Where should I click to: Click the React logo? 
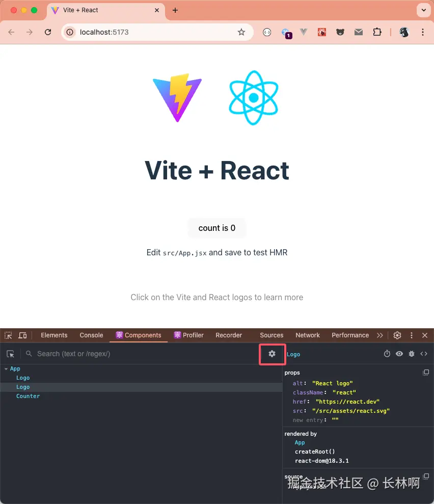tap(254, 98)
